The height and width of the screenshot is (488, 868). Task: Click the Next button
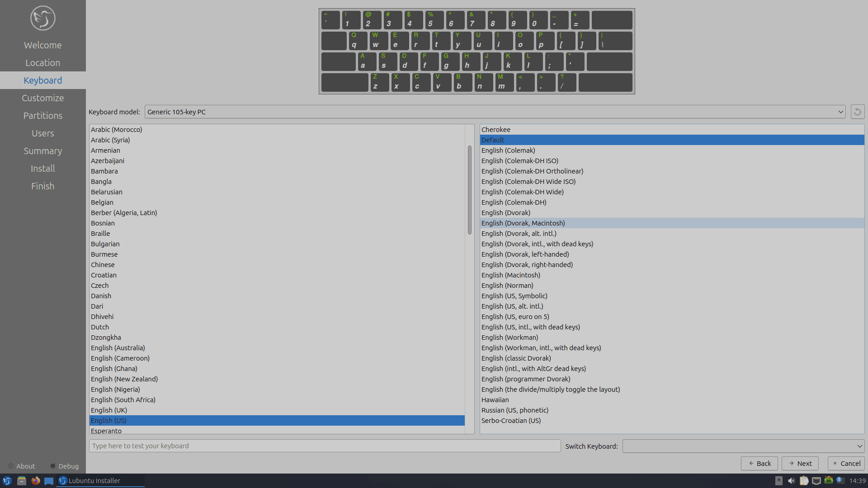(x=800, y=464)
